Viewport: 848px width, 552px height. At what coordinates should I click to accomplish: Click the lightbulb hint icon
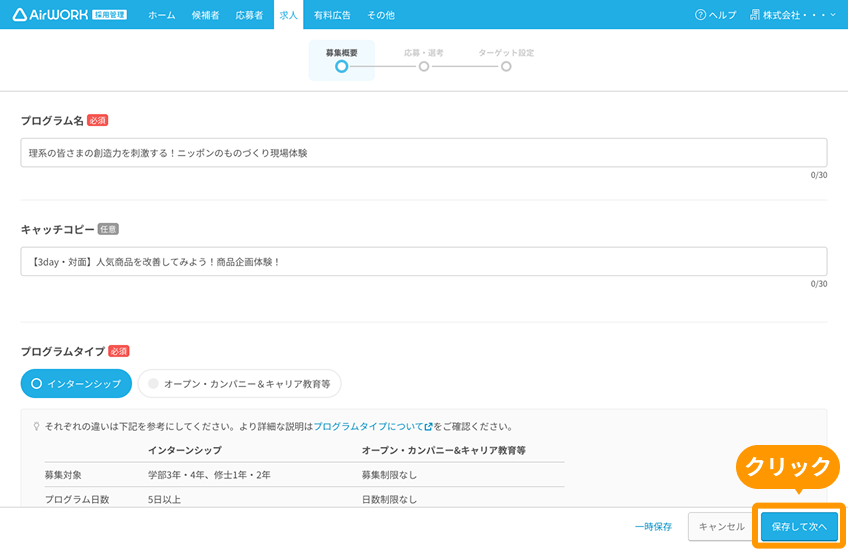[37, 427]
